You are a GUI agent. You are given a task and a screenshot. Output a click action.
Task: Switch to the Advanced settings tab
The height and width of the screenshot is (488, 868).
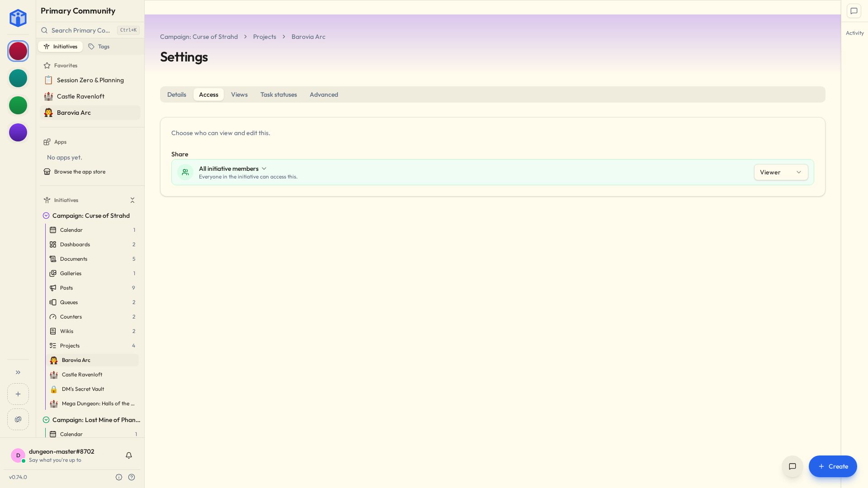coord(324,94)
